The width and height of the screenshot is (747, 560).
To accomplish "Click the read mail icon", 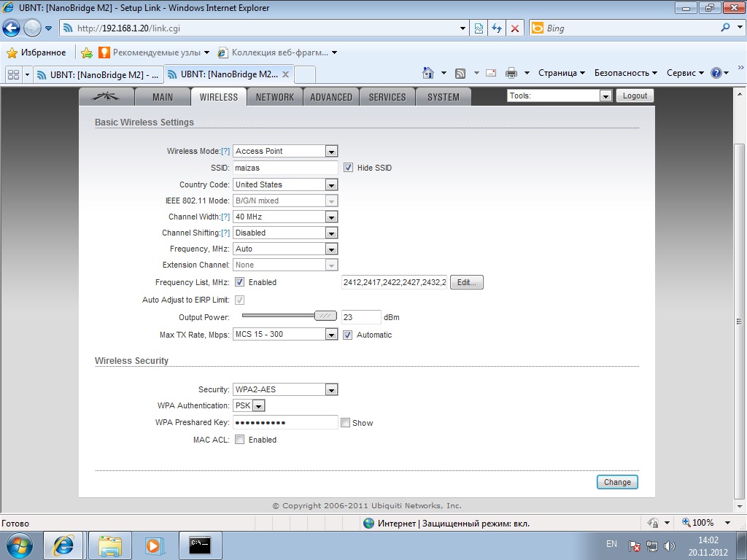I will pyautogui.click(x=491, y=73).
